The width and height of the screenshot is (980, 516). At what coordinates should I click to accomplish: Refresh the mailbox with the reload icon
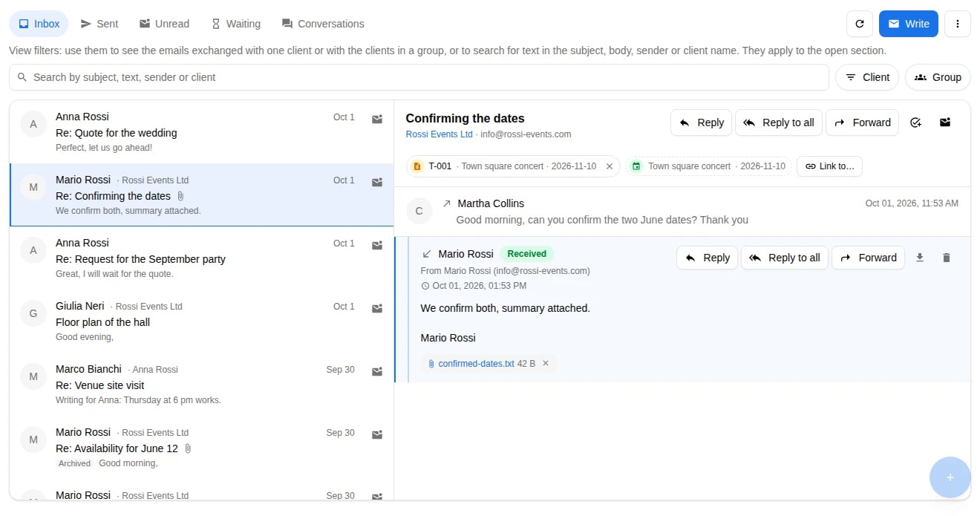(x=860, y=24)
